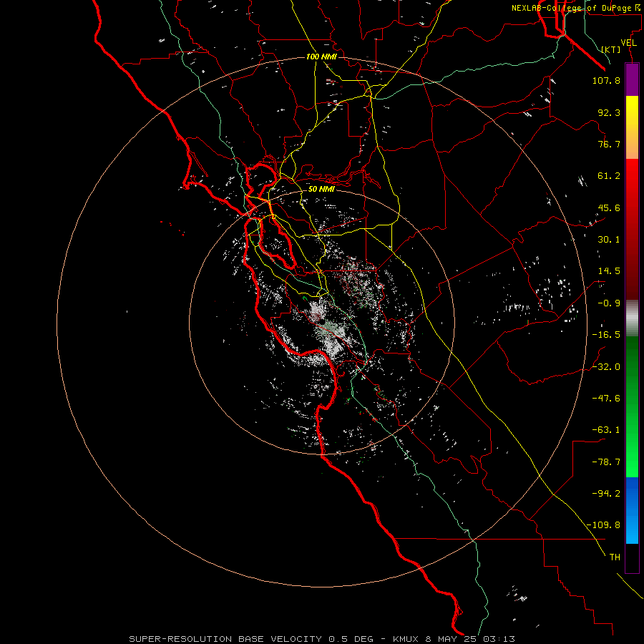The image size is (644, 644).
Task: Select the -0.9 velocity scale value
Action: 609,303
